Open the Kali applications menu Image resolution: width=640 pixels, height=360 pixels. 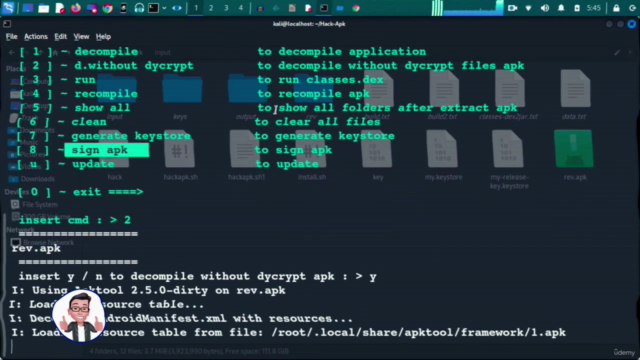[x=9, y=8]
